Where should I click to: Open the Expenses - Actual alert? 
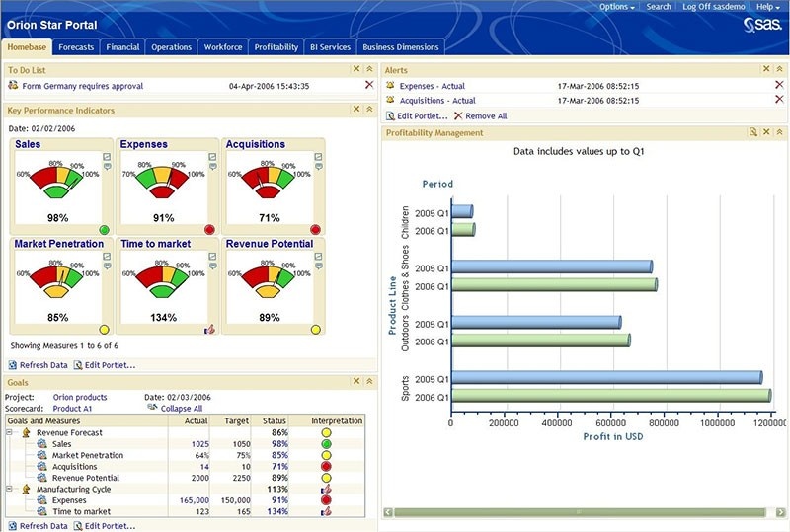point(433,86)
